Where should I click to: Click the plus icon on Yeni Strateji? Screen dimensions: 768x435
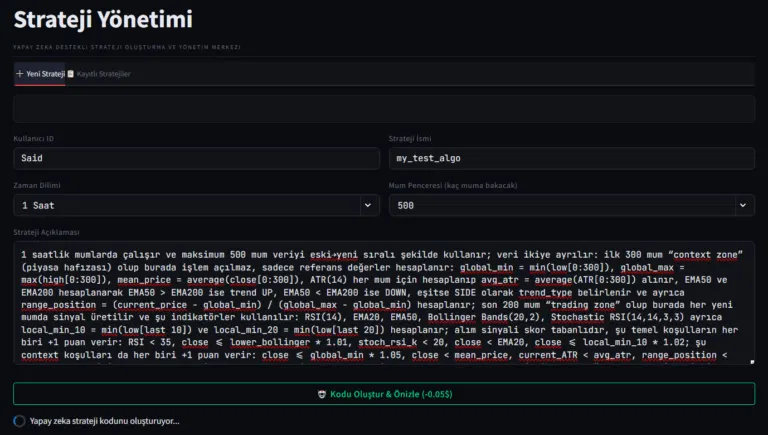tap(19, 74)
